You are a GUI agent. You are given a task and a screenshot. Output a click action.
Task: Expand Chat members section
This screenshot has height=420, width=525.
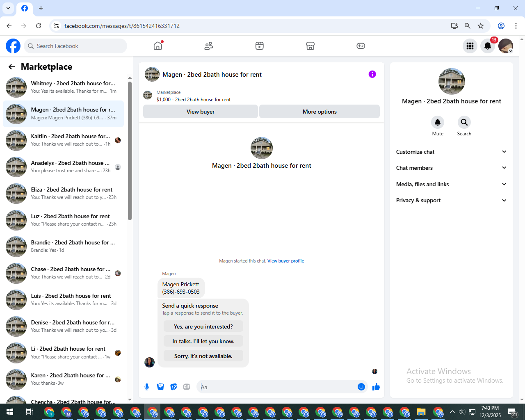tap(451, 168)
